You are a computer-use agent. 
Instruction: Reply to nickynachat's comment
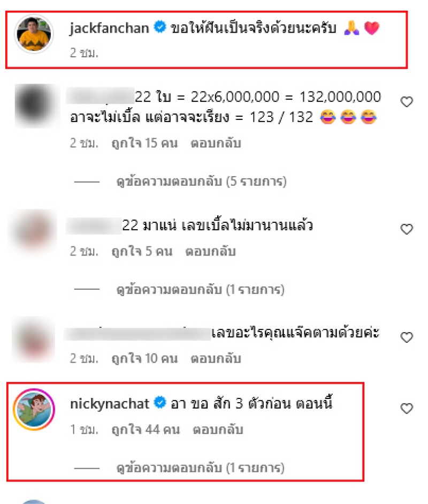(x=218, y=430)
